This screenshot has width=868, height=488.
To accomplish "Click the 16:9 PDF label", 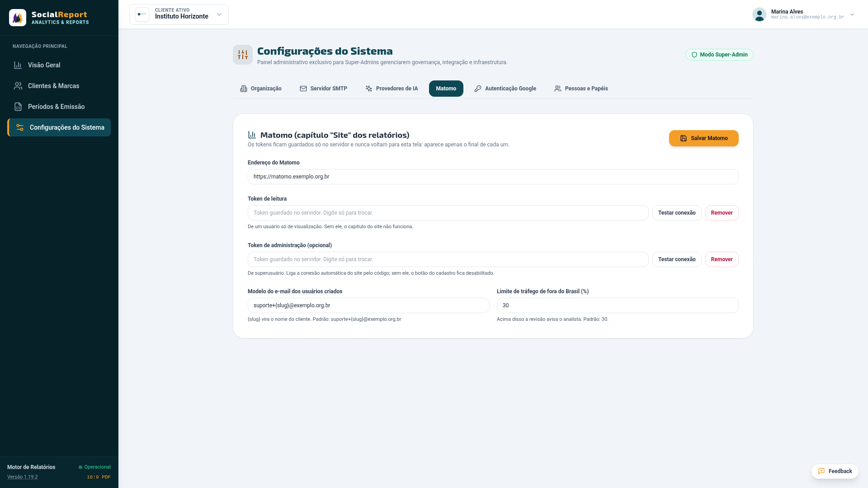I will point(99,477).
